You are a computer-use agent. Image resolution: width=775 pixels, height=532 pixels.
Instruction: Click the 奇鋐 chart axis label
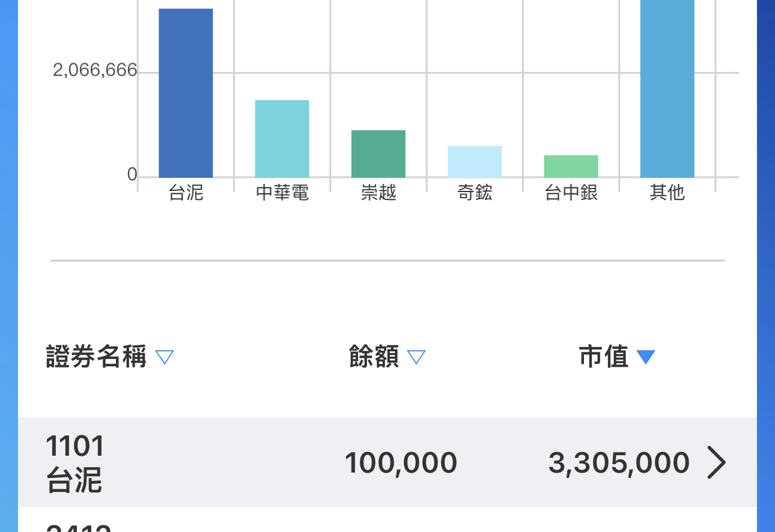(475, 193)
